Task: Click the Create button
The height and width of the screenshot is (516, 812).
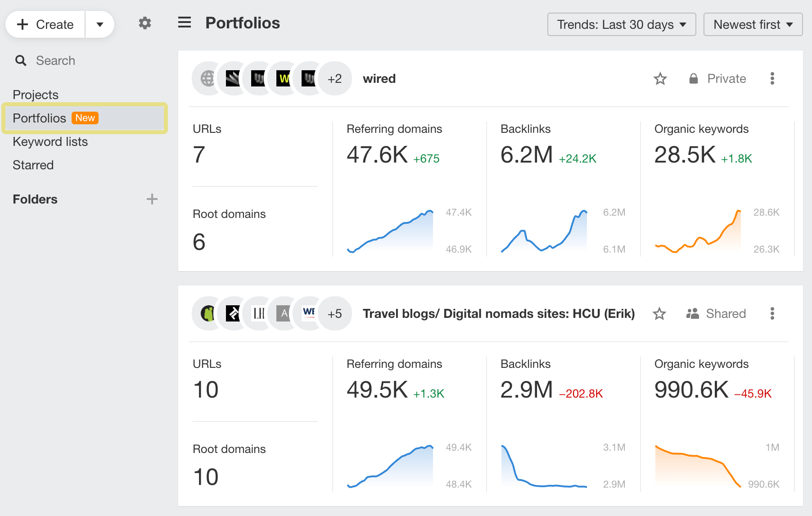Action: pos(45,24)
